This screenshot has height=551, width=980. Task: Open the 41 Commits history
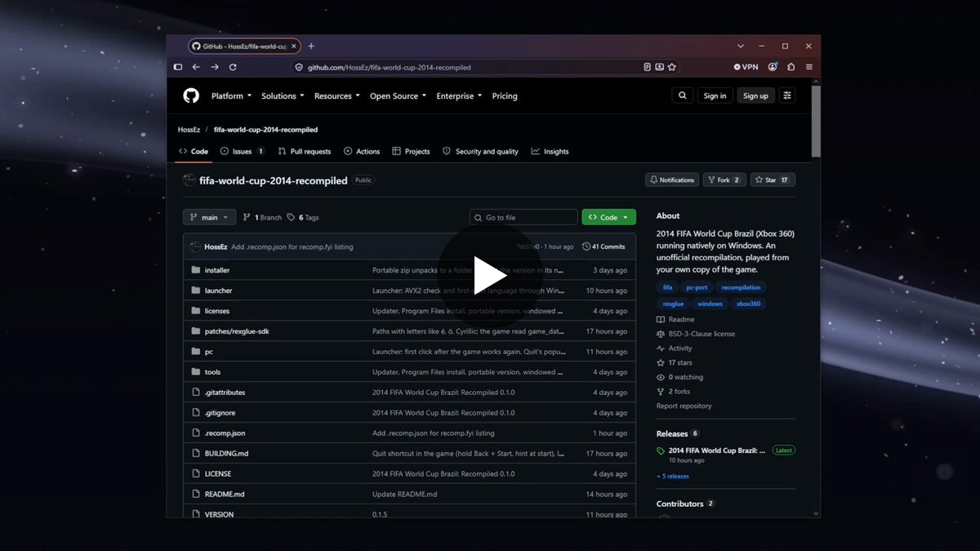604,247
